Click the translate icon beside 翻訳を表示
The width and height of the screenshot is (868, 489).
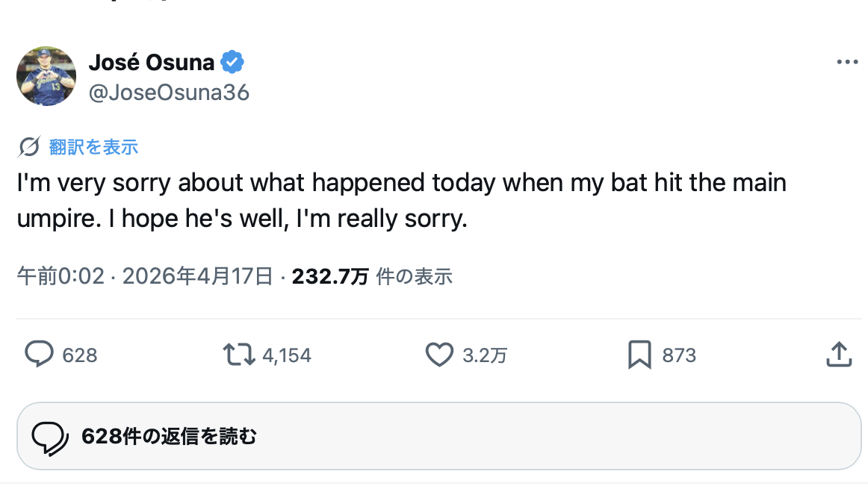tap(29, 147)
